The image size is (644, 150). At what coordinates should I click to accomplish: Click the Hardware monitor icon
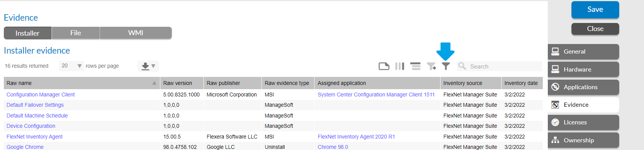tap(555, 69)
